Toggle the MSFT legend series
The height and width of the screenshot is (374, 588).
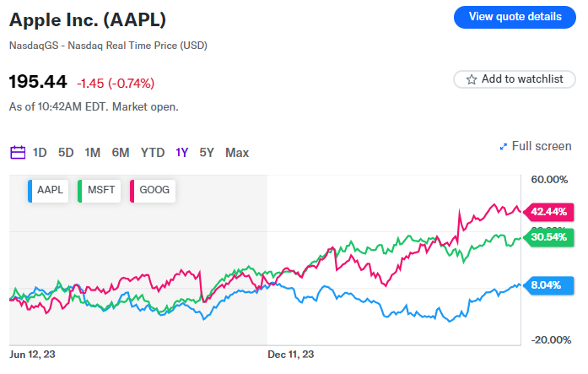tap(99, 191)
